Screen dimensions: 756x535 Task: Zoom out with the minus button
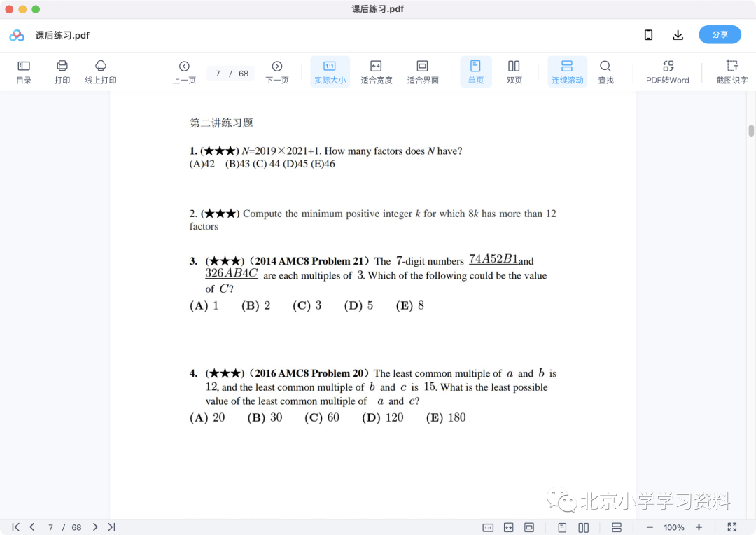pos(650,528)
